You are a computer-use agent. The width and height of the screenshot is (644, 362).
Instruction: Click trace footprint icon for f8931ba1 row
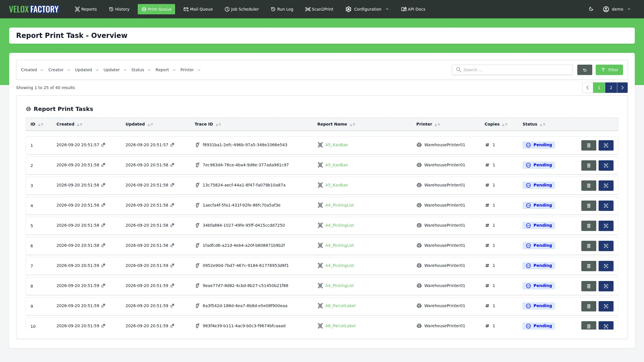pos(198,145)
